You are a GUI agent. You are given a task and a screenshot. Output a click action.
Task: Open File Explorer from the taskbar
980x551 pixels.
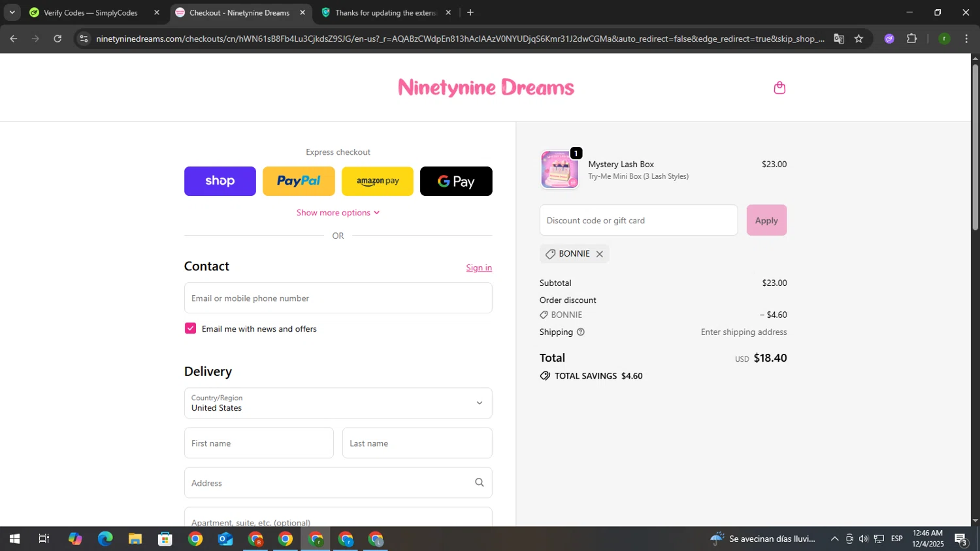pyautogui.click(x=135, y=539)
